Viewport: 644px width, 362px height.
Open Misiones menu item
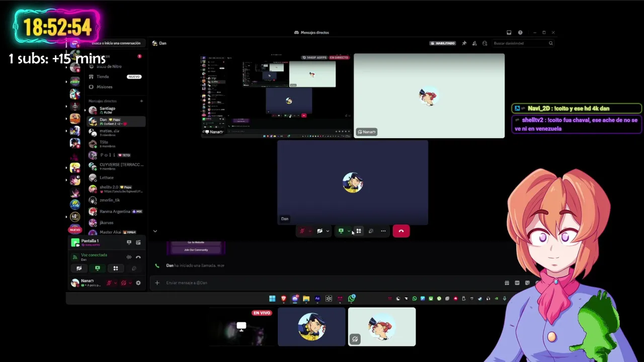(x=116, y=87)
